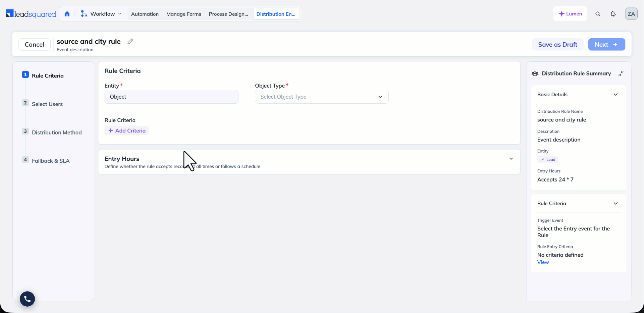Click the step 1 number badge
The image size is (644, 313).
coord(25,74)
